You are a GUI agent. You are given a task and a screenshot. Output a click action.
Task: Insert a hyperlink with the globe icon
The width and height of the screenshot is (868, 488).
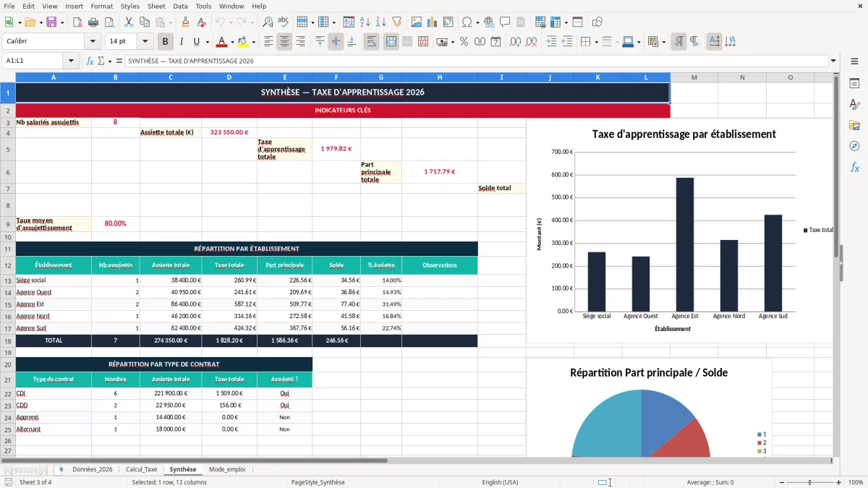pos(490,22)
